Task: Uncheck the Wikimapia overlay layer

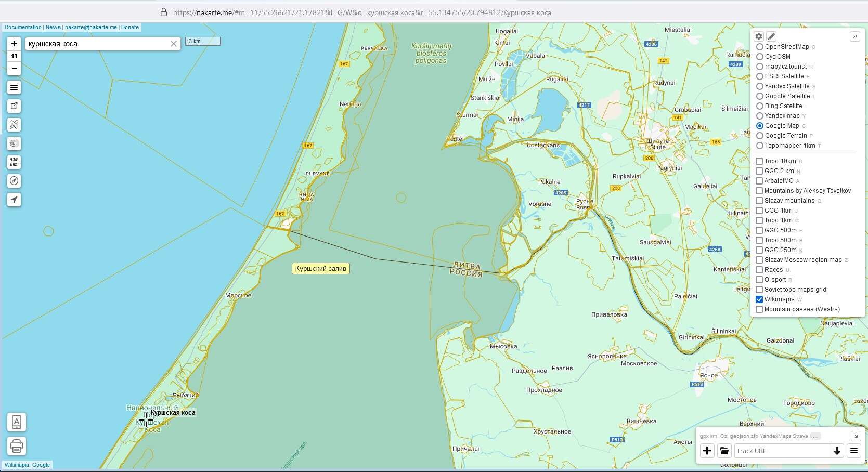Action: 759,299
